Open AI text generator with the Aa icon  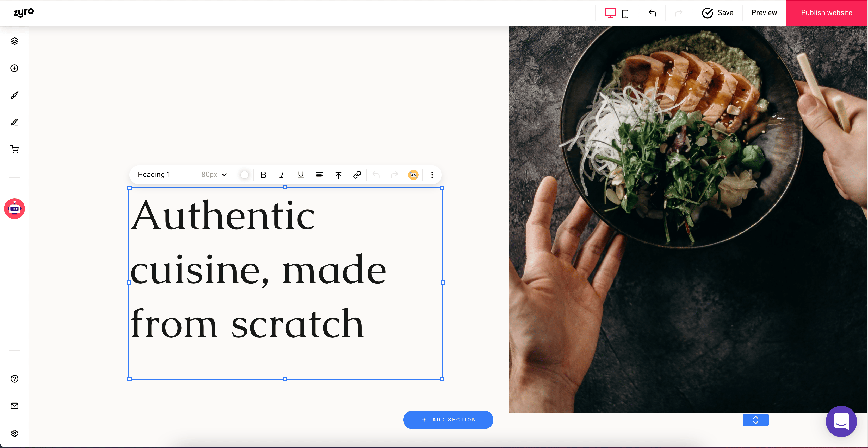[x=413, y=175]
